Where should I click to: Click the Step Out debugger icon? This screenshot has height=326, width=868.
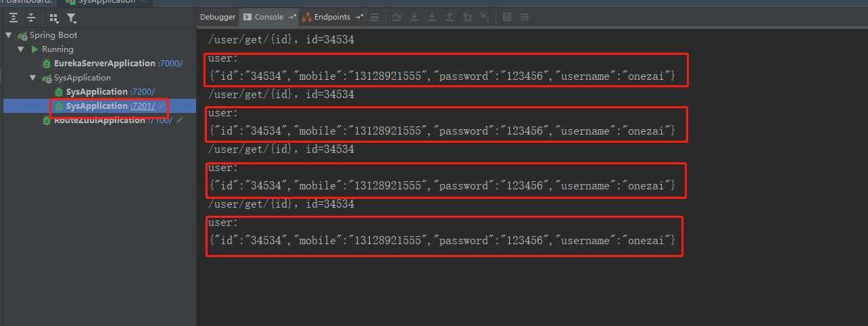[449, 18]
